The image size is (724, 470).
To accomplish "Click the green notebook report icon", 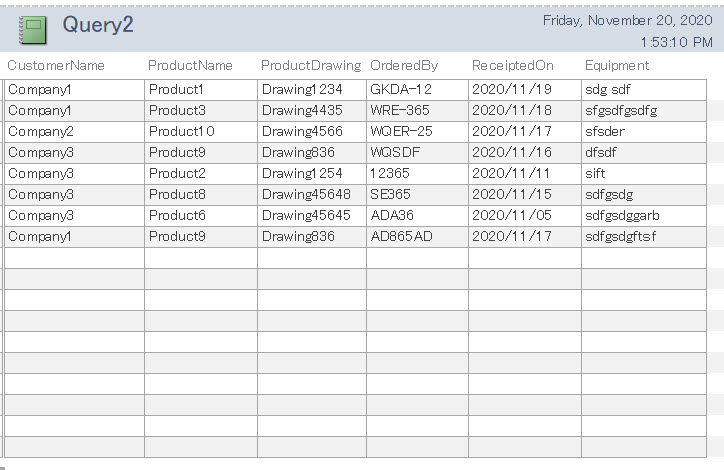I will click(x=34, y=30).
